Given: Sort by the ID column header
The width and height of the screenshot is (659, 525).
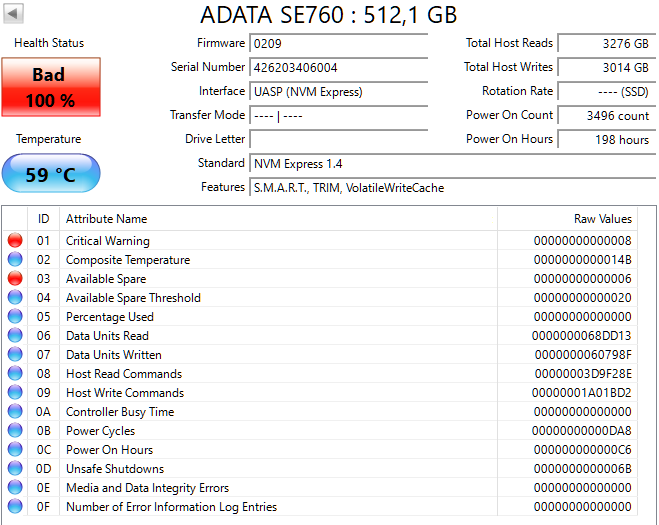Looking at the screenshot, I should point(43,219).
